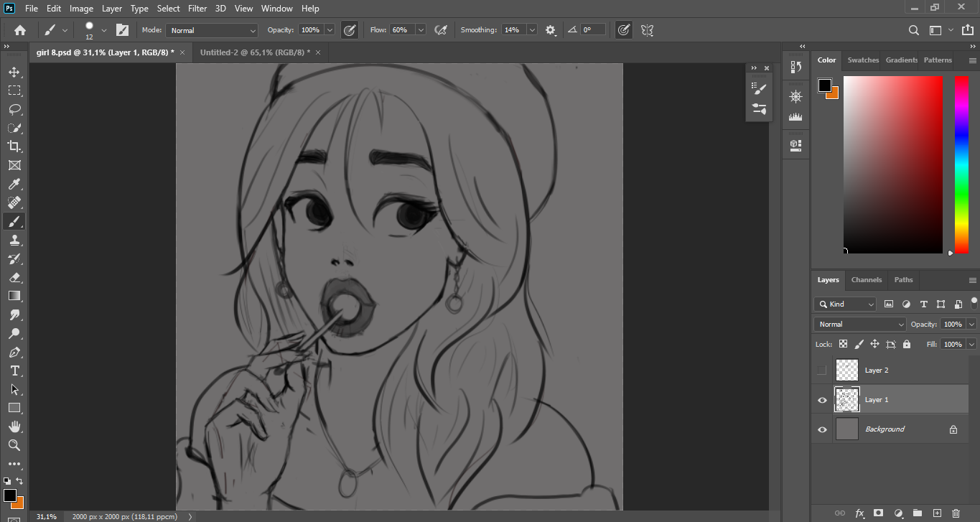Click the vertical hue slider
This screenshot has width=980, height=522.
click(x=961, y=164)
